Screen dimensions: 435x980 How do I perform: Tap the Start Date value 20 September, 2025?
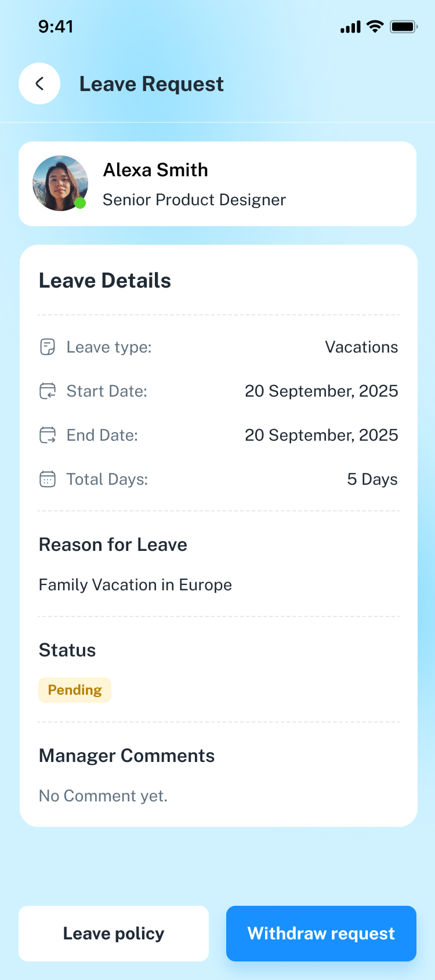click(x=321, y=391)
